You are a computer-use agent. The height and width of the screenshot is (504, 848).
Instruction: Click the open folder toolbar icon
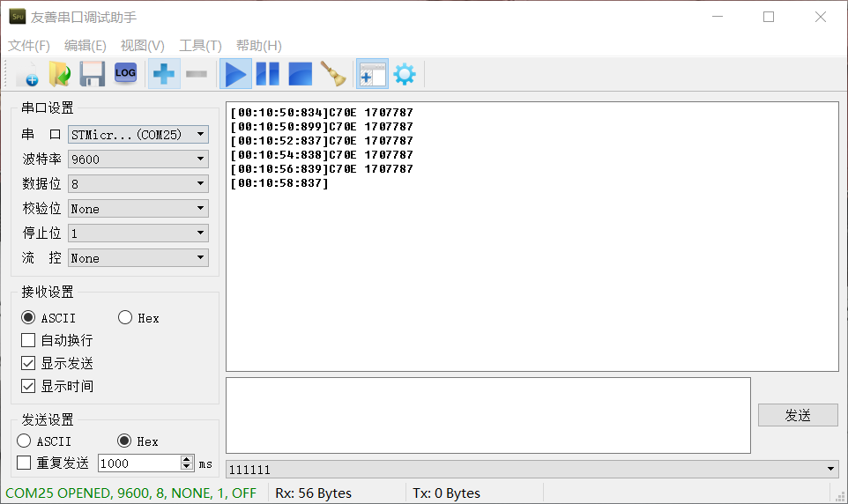click(x=60, y=75)
